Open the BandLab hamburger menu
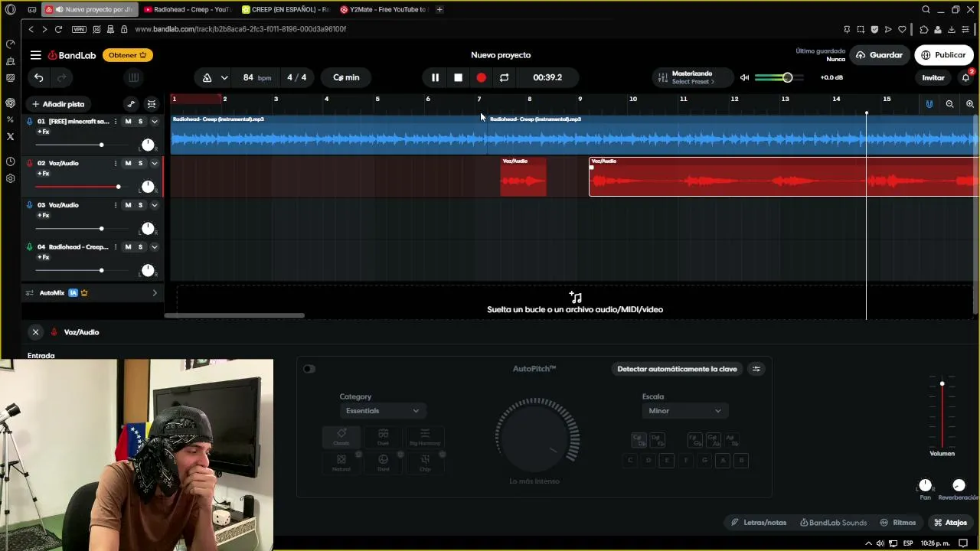This screenshot has width=980, height=551. point(35,55)
